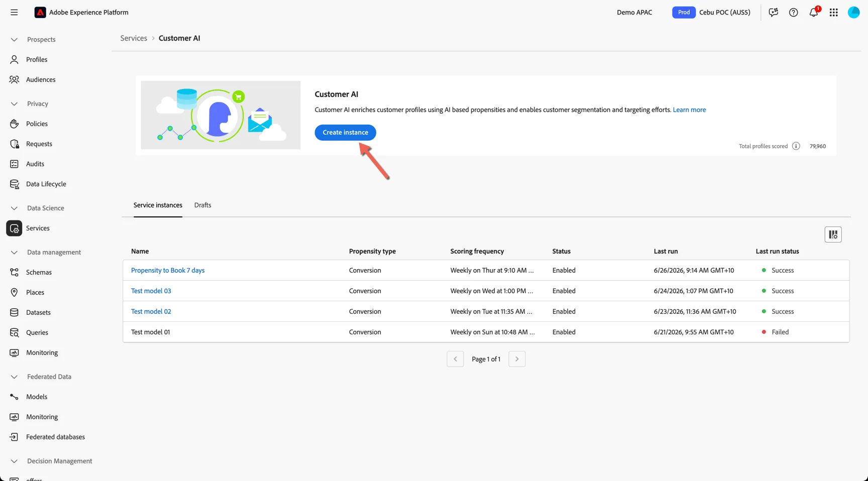The height and width of the screenshot is (481, 868).
Task: Open the Help question mark icon
Action: [x=793, y=13]
